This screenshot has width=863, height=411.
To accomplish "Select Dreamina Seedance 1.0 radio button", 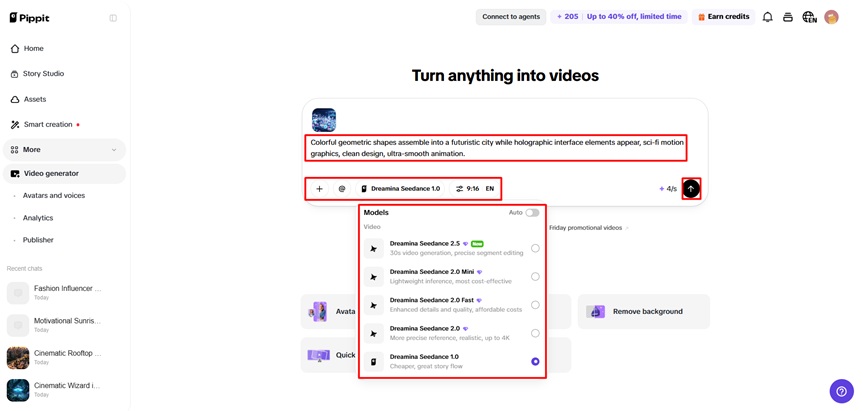I will point(535,361).
